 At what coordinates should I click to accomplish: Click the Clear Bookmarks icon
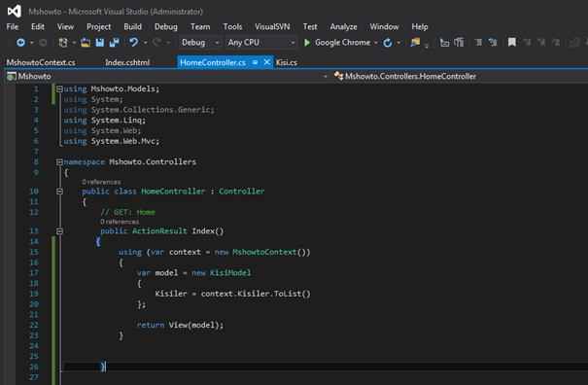click(555, 43)
